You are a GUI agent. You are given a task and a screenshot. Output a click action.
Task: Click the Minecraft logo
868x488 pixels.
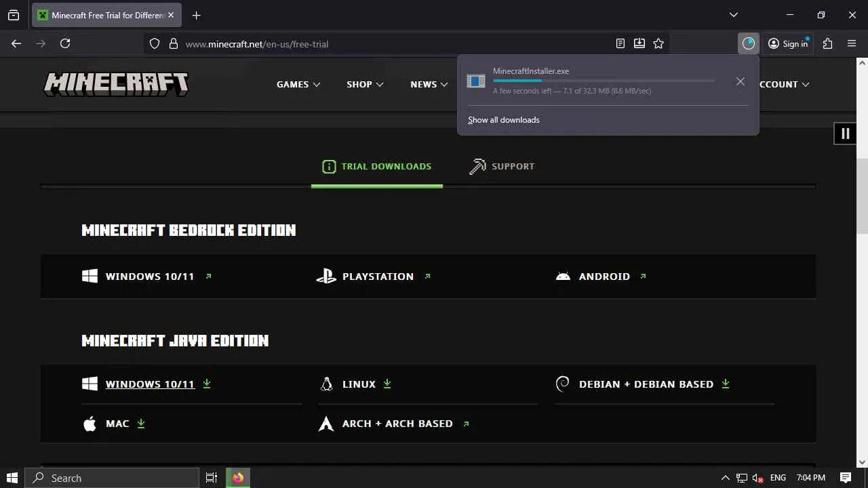click(x=116, y=84)
